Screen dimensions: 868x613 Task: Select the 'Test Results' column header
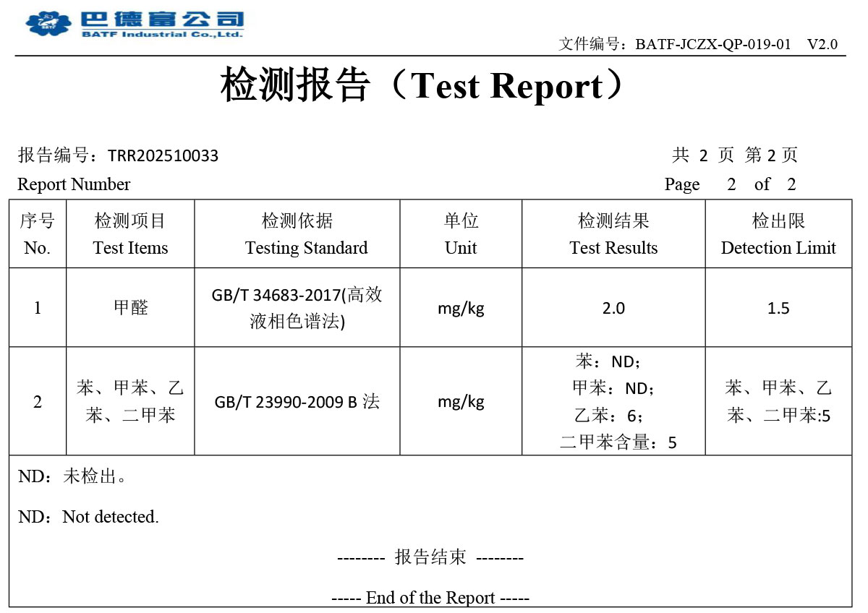point(613,248)
